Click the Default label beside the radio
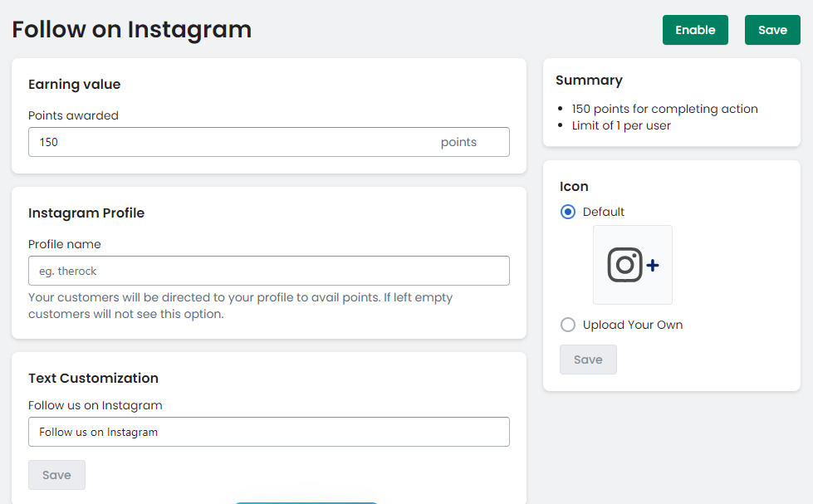Screen dimensions: 813x504 tap(604, 212)
